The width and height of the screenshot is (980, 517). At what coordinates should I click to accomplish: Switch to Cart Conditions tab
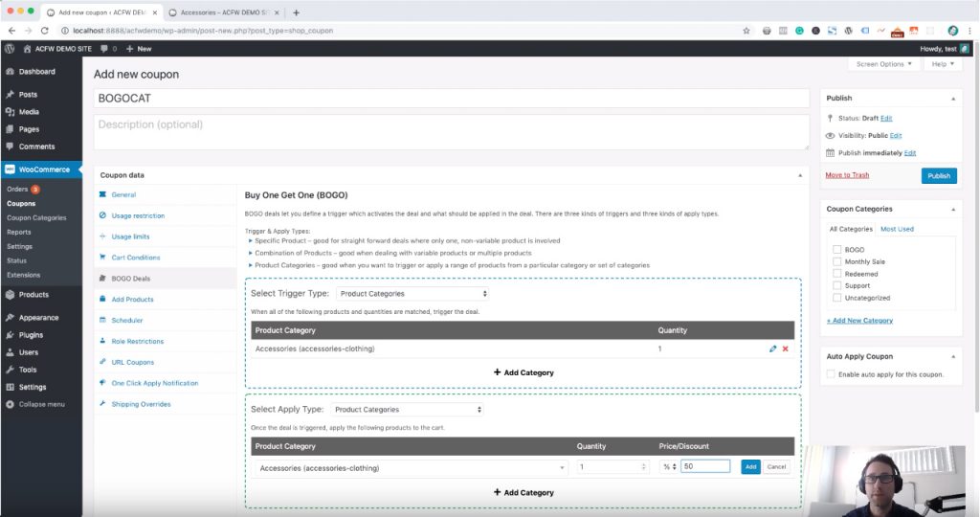coord(136,258)
